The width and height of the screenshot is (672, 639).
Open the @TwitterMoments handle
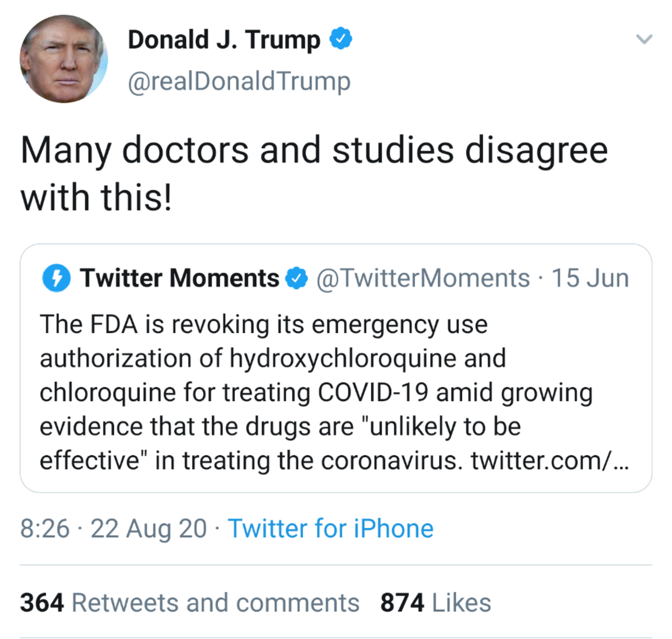coord(423,278)
